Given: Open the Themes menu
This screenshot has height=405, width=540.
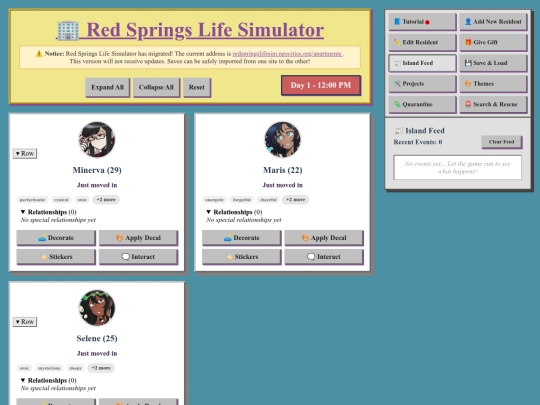Looking at the screenshot, I should pos(493,84).
